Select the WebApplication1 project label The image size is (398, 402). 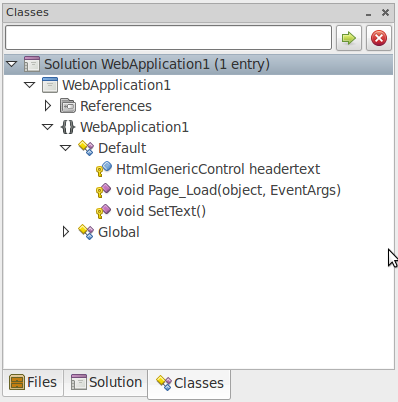[116, 85]
